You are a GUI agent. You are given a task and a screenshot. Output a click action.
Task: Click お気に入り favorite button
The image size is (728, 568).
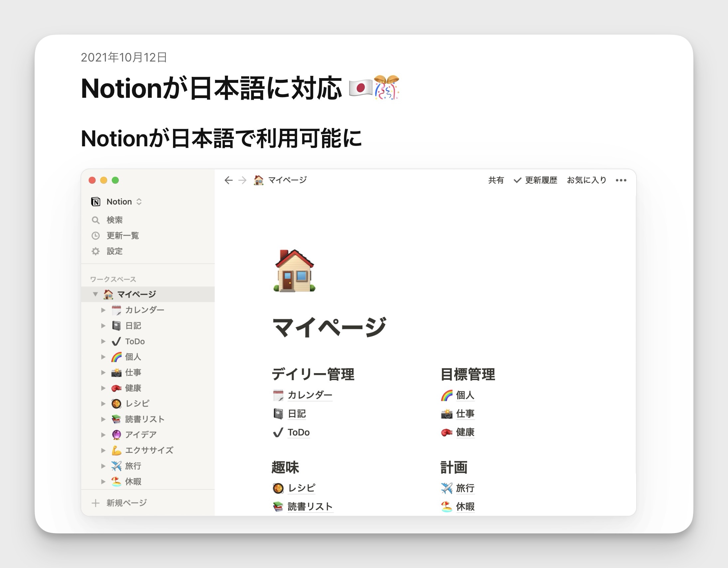[587, 180]
